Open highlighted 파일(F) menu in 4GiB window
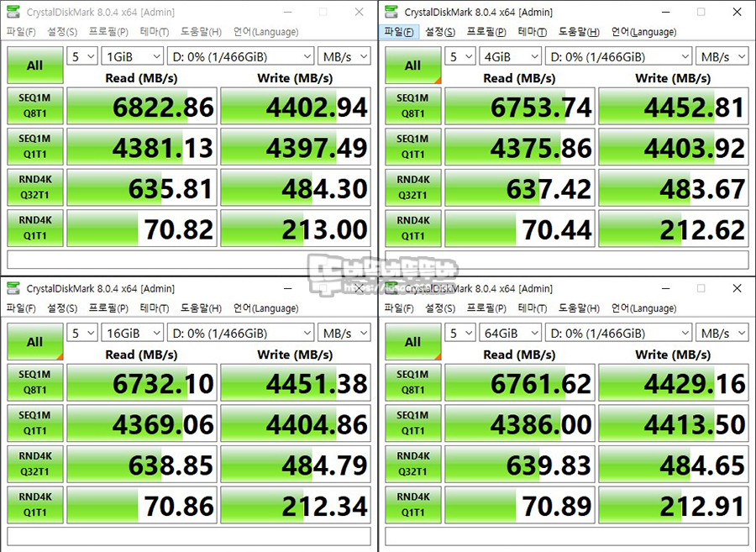 (x=399, y=32)
